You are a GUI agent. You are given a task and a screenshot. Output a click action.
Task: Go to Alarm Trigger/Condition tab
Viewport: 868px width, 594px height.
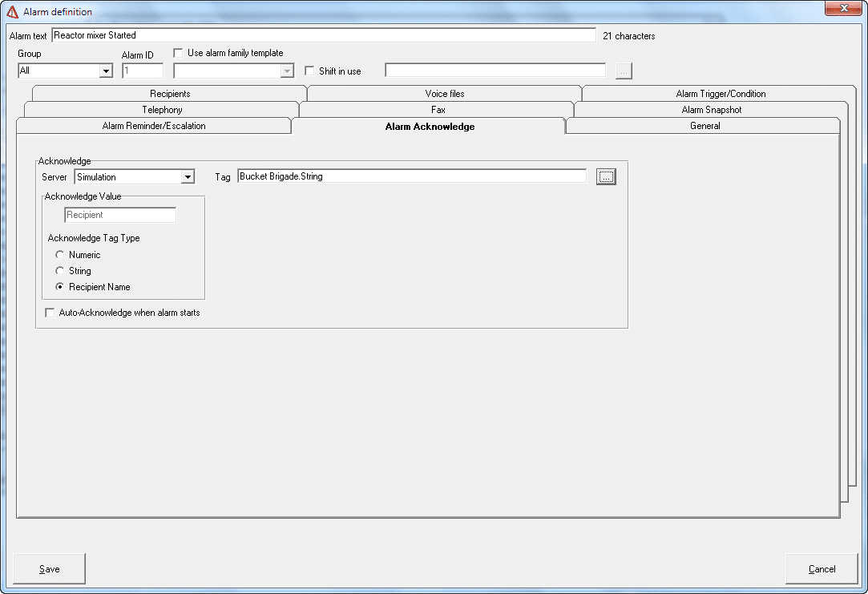tap(721, 94)
